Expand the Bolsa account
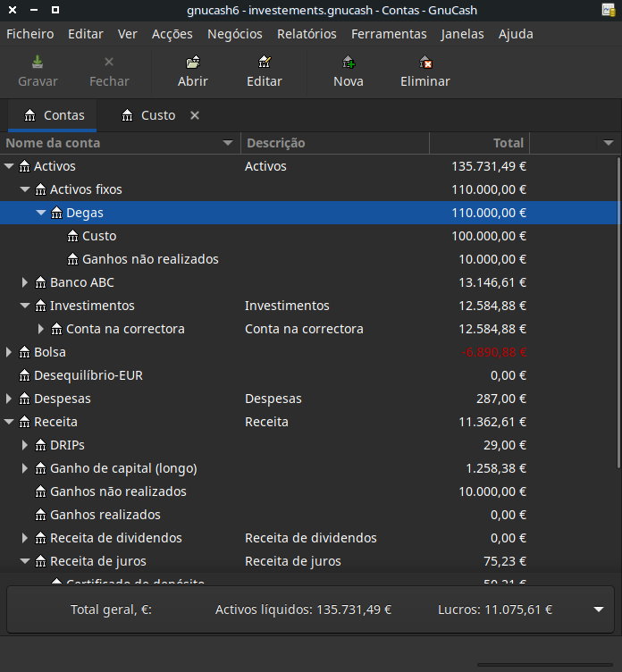The height and width of the screenshot is (672, 622). [x=9, y=352]
